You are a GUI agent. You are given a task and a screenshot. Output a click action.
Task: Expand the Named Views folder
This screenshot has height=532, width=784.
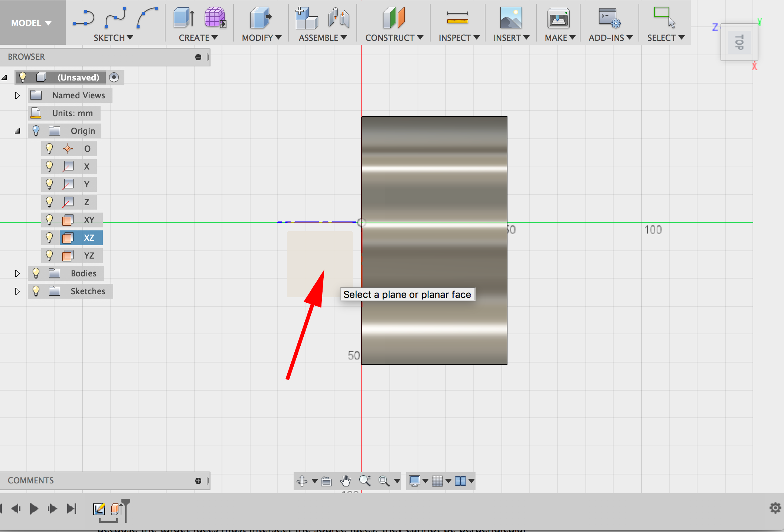click(17, 95)
